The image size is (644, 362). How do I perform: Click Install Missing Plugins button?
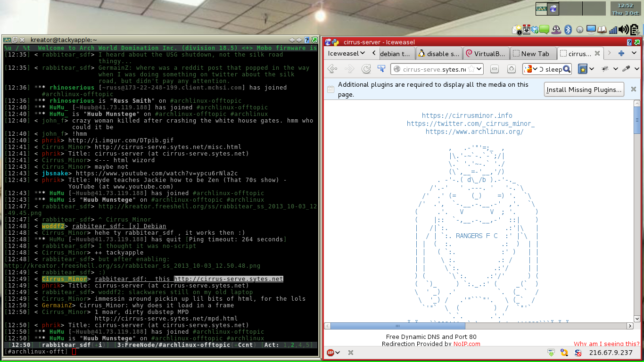584,90
